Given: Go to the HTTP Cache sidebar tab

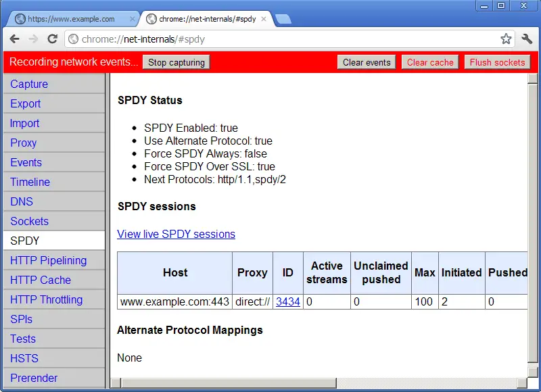Looking at the screenshot, I should tap(41, 280).
